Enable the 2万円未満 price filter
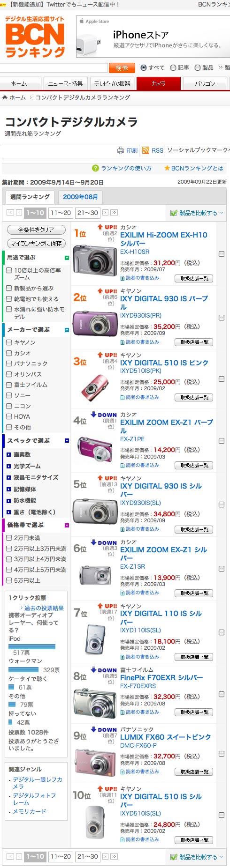This screenshot has width=230, height=868. coord(9,538)
